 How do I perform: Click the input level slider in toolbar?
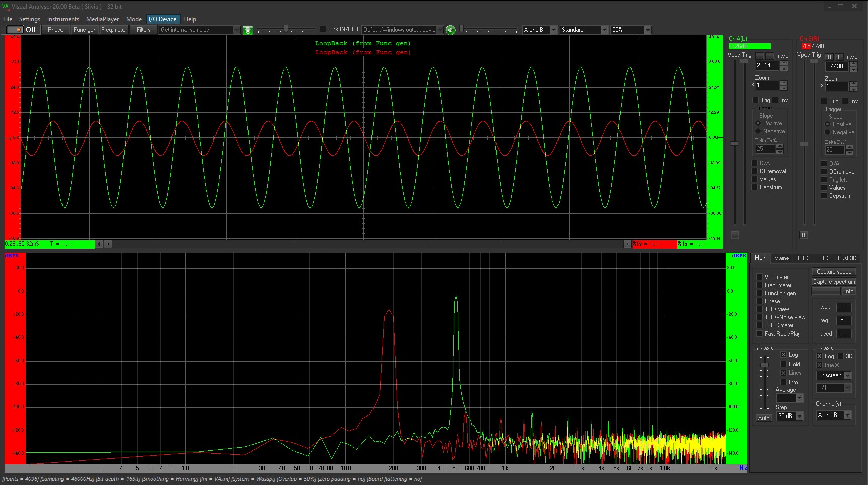286,29
